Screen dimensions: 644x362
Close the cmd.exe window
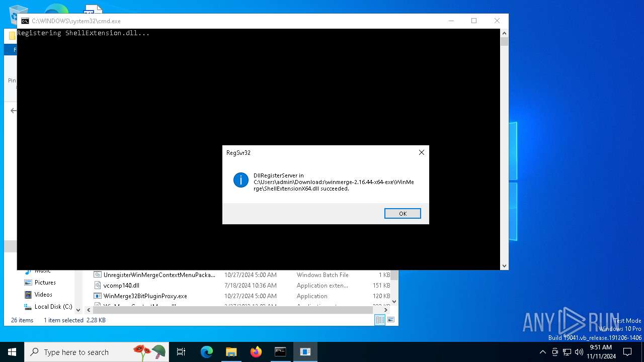(x=497, y=21)
